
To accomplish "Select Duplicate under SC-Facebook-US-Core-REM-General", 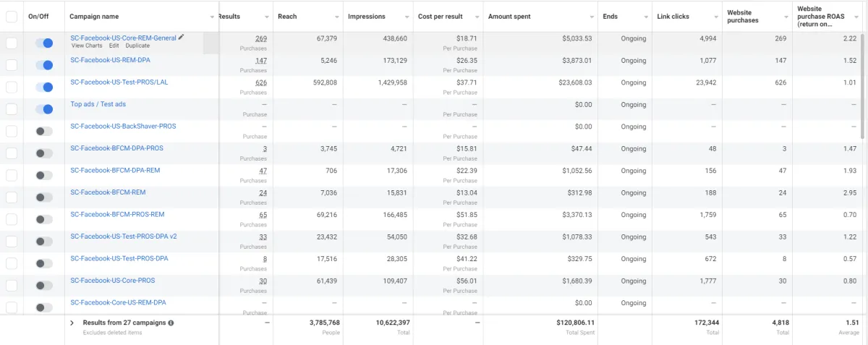I will pos(137,46).
